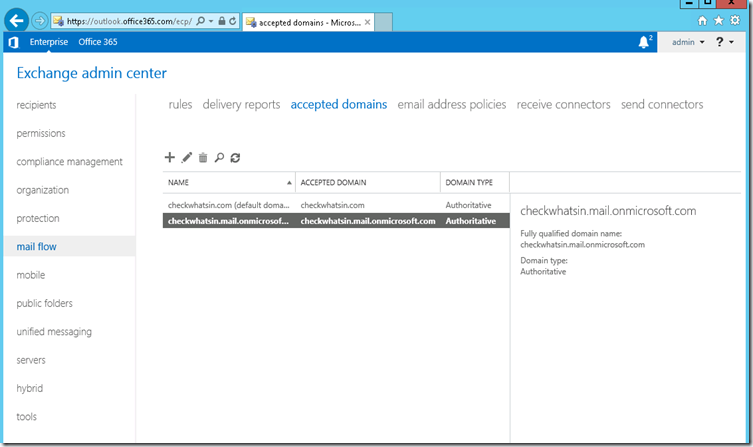This screenshot has width=753, height=447.
Task: Reload page from address bar refresh icon
Action: tap(232, 21)
